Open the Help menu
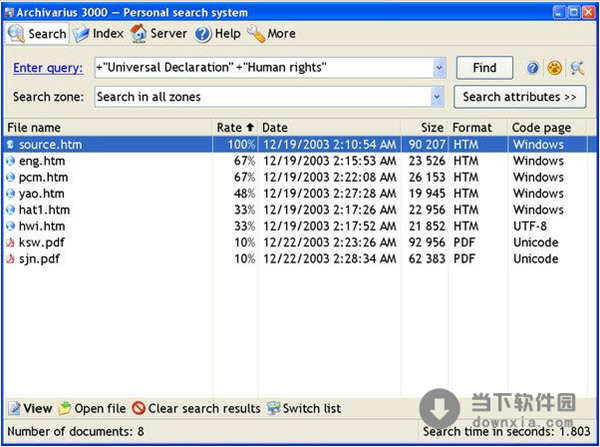This screenshot has width=600, height=447. coord(217,34)
